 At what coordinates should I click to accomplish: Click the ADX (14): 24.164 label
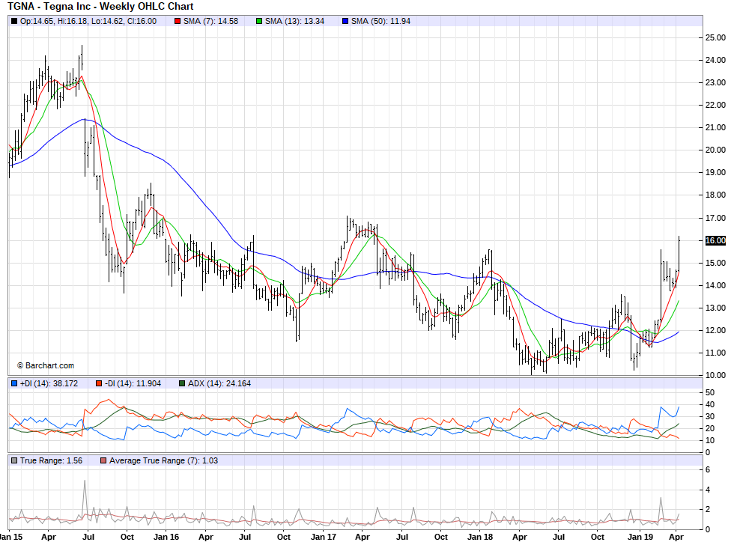pos(219,383)
